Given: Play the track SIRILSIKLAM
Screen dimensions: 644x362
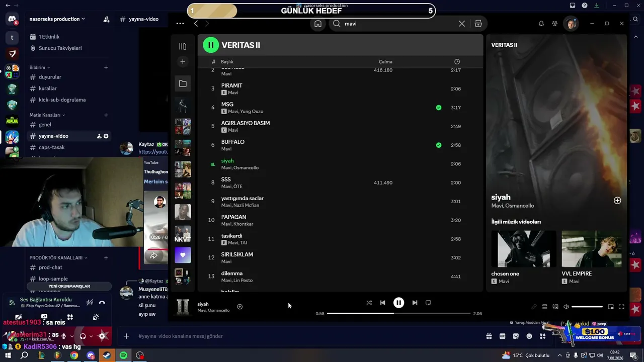Looking at the screenshot, I should click(x=340, y=257).
